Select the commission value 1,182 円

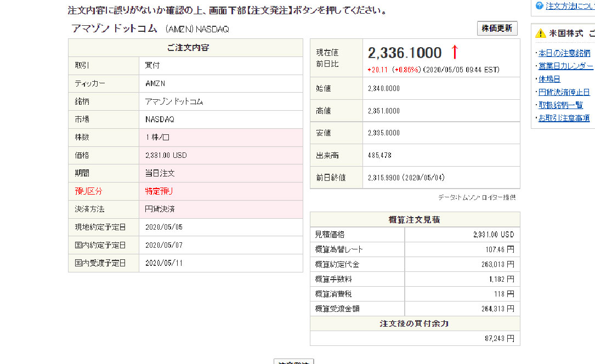[x=502, y=279]
